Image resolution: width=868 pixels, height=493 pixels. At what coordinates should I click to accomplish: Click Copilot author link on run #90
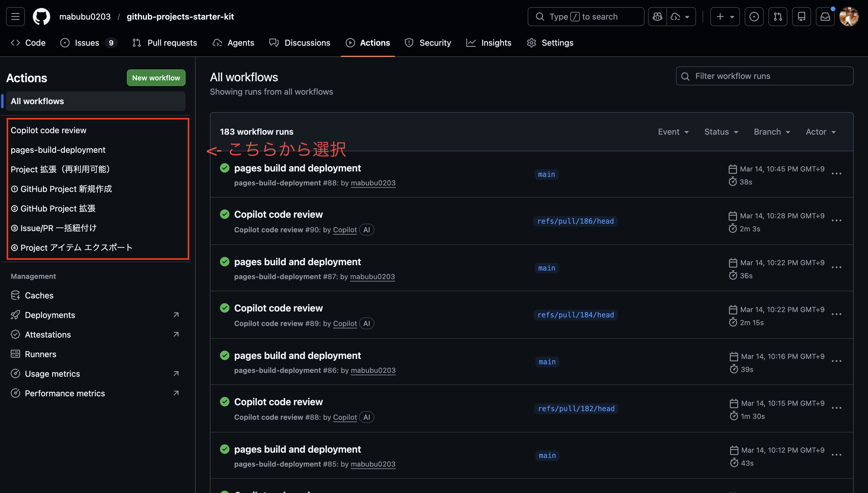pos(345,230)
